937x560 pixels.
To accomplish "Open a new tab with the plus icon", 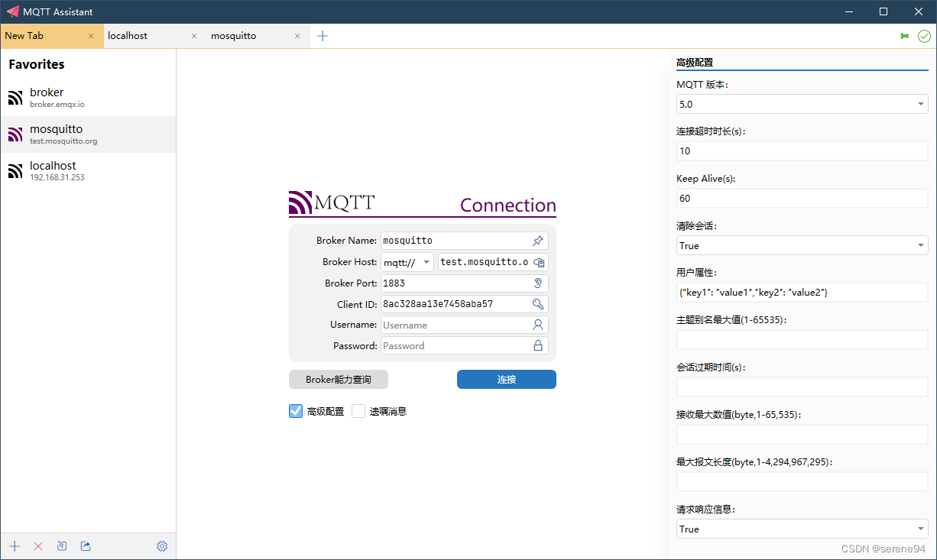I will [323, 36].
